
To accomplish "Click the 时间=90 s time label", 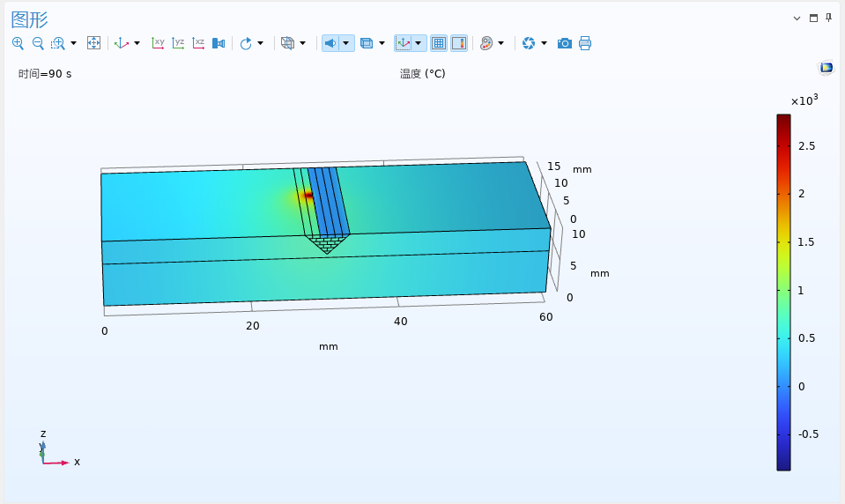I will tap(45, 74).
